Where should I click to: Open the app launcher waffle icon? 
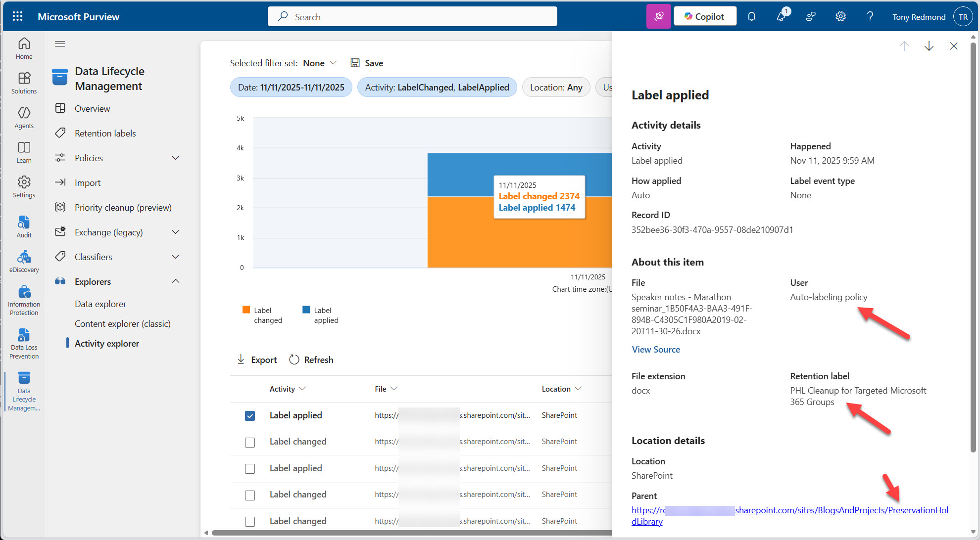pyautogui.click(x=17, y=16)
